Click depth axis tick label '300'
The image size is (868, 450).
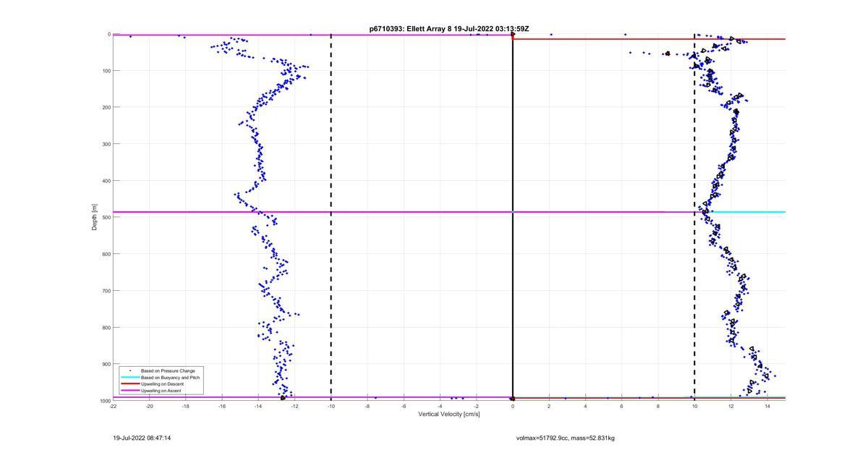pos(106,144)
